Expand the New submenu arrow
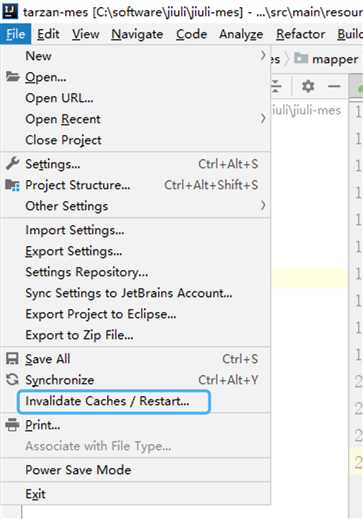The image size is (363, 519). (263, 56)
